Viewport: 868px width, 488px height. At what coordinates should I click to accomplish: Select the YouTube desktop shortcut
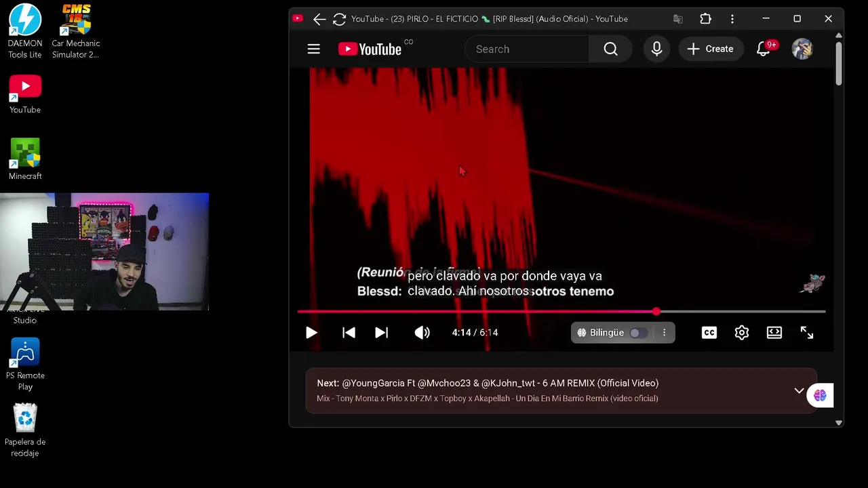[x=25, y=94]
